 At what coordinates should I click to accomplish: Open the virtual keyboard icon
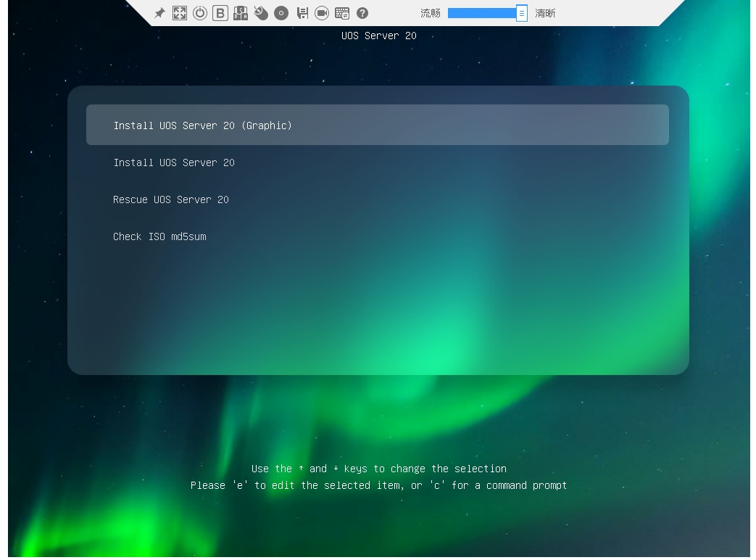[342, 13]
